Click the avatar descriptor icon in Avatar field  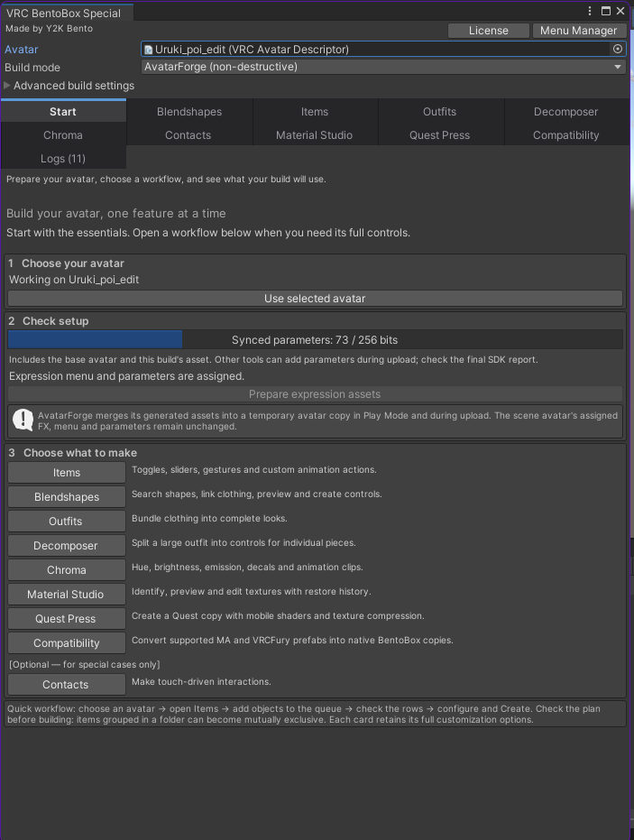(148, 50)
